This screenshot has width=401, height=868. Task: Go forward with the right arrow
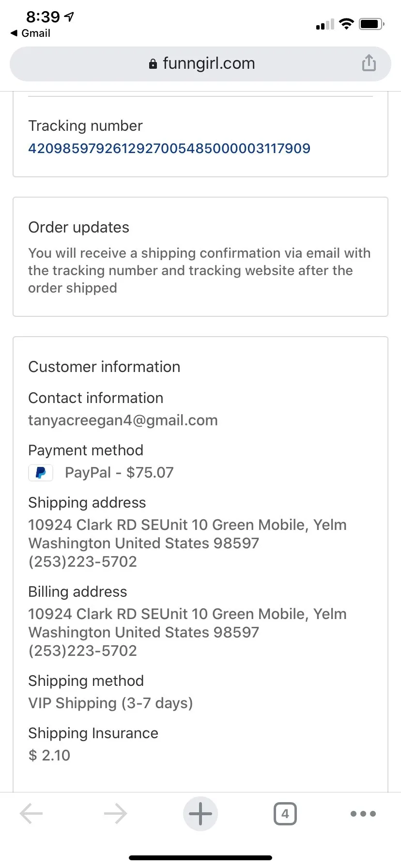click(x=115, y=814)
